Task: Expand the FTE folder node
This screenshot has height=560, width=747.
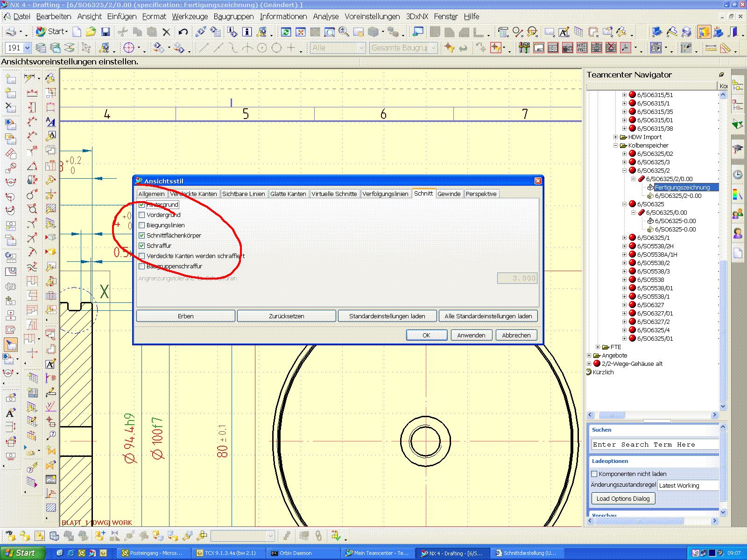Action: (598, 347)
